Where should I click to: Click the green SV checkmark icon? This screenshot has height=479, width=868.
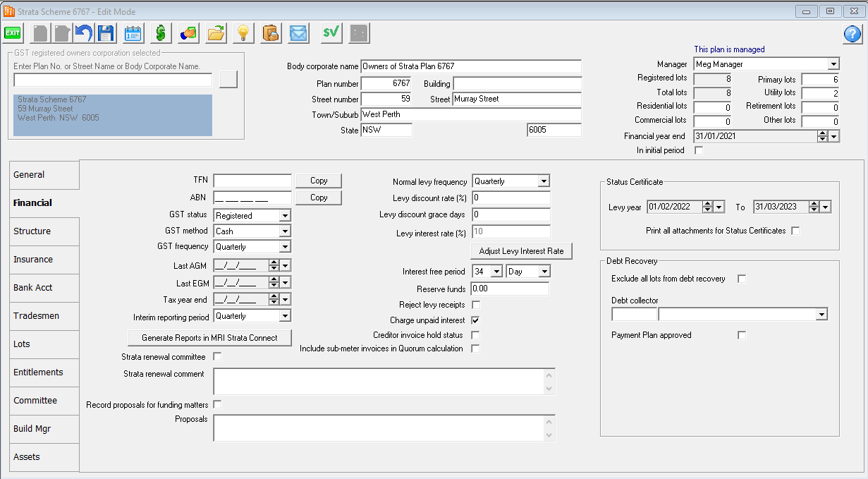pyautogui.click(x=331, y=33)
